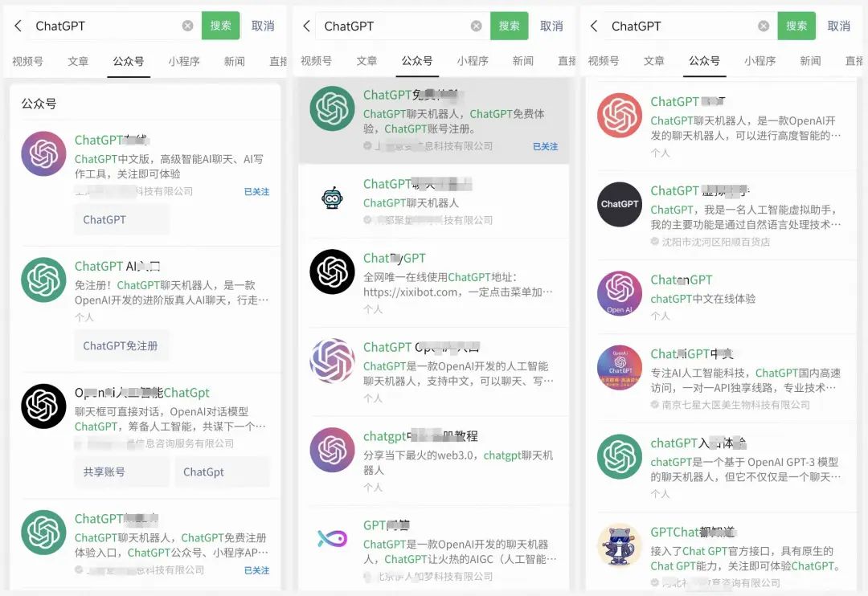Click the 公众号 section heading in the left screen
Viewport: 868px width, 596px height.
pos(39,104)
